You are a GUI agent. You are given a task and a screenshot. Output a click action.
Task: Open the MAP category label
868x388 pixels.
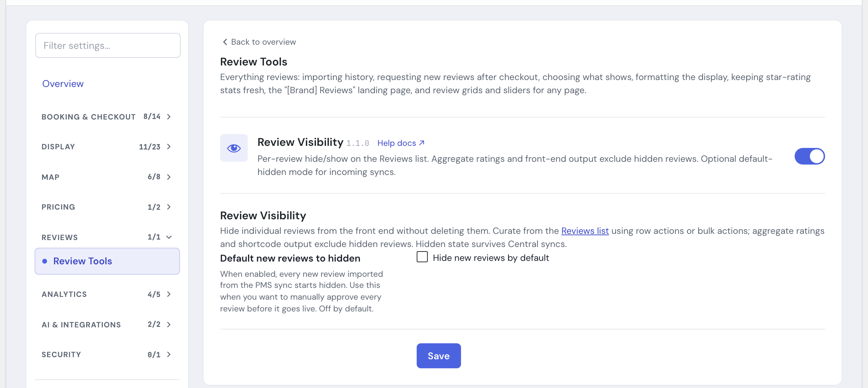51,177
